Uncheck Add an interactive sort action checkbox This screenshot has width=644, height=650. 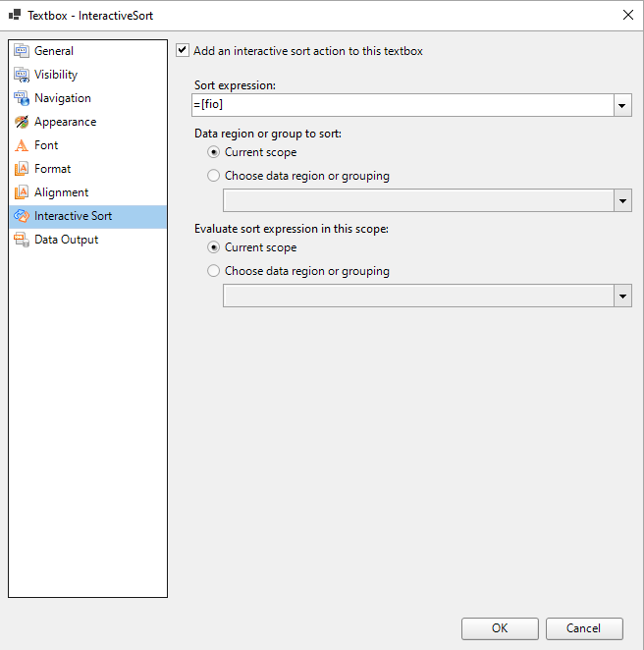[183, 51]
